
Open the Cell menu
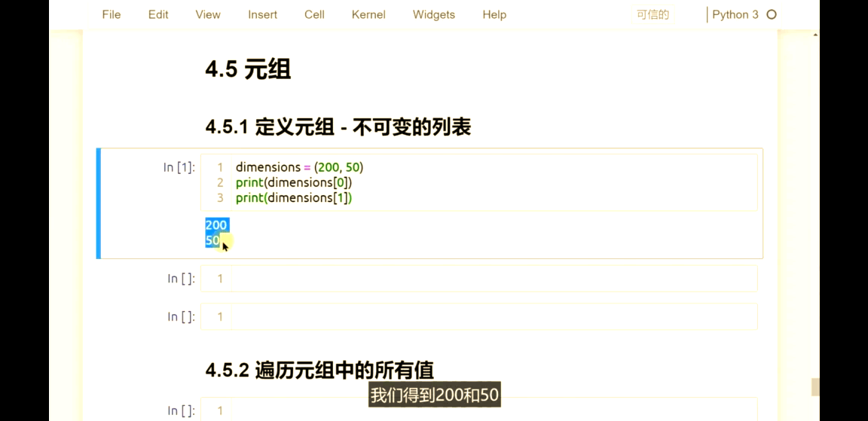coord(314,15)
